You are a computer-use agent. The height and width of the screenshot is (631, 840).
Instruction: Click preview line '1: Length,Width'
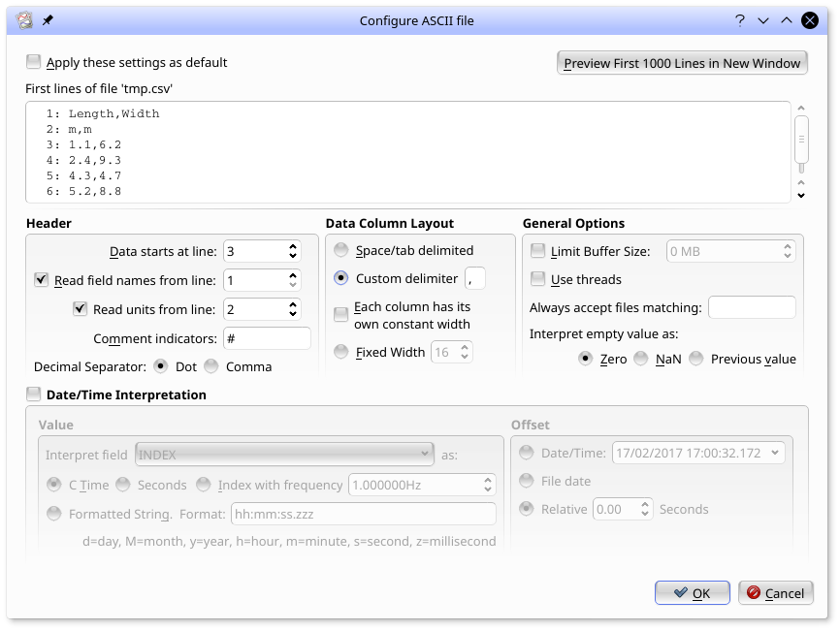(x=103, y=113)
